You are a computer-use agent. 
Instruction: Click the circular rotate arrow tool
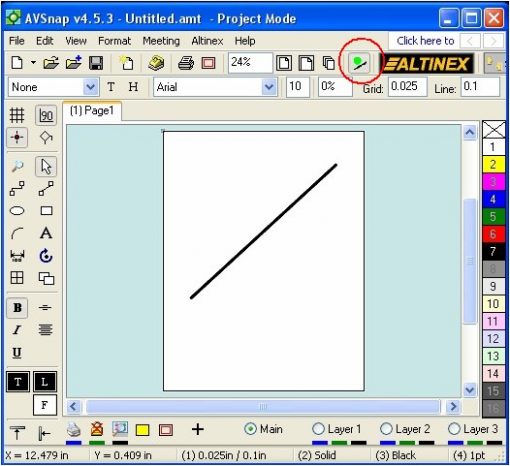(x=46, y=256)
